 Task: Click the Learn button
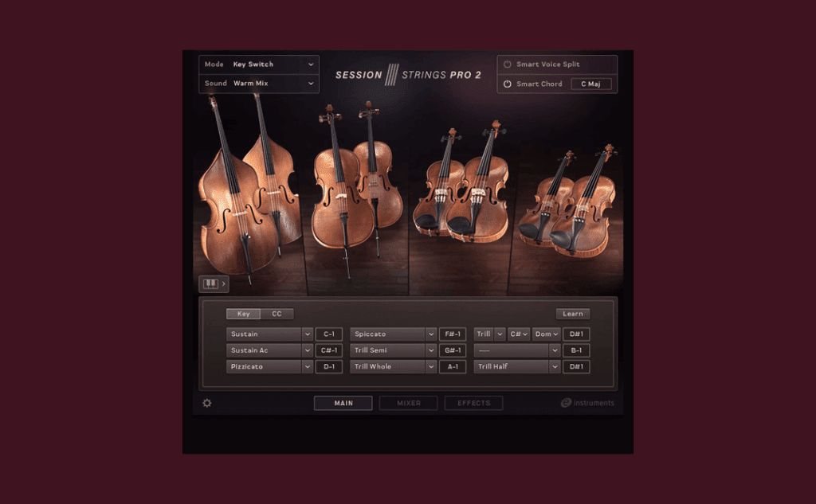(x=573, y=314)
